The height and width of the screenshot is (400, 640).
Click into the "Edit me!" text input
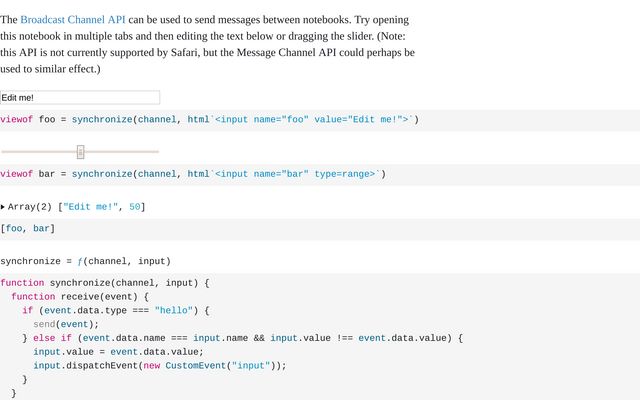pyautogui.click(x=80, y=98)
